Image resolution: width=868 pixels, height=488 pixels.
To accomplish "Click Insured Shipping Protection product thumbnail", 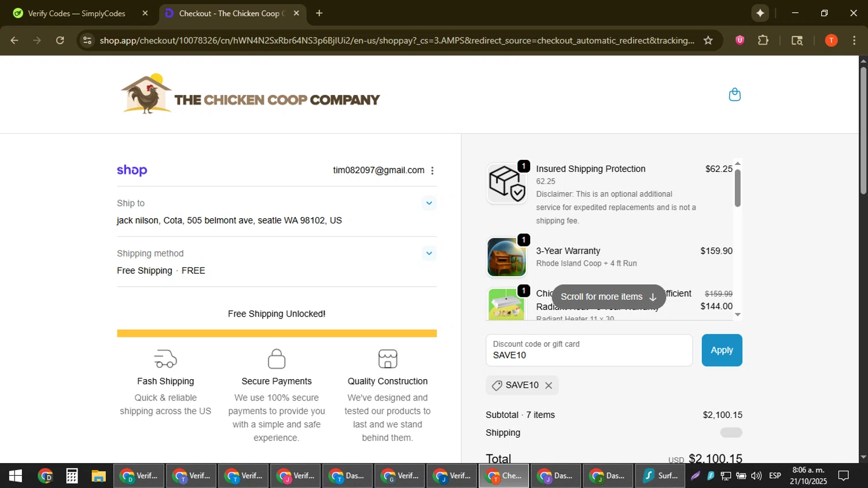I will (x=506, y=183).
